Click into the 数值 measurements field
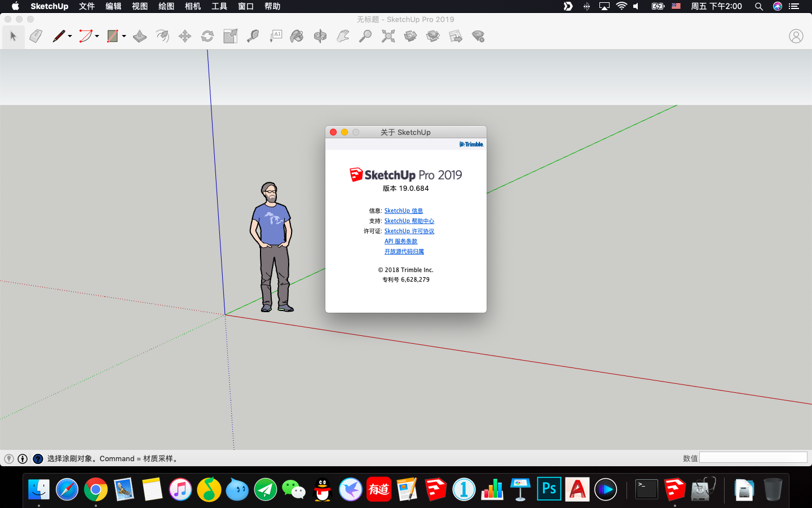This screenshot has height=508, width=812. 753,458
